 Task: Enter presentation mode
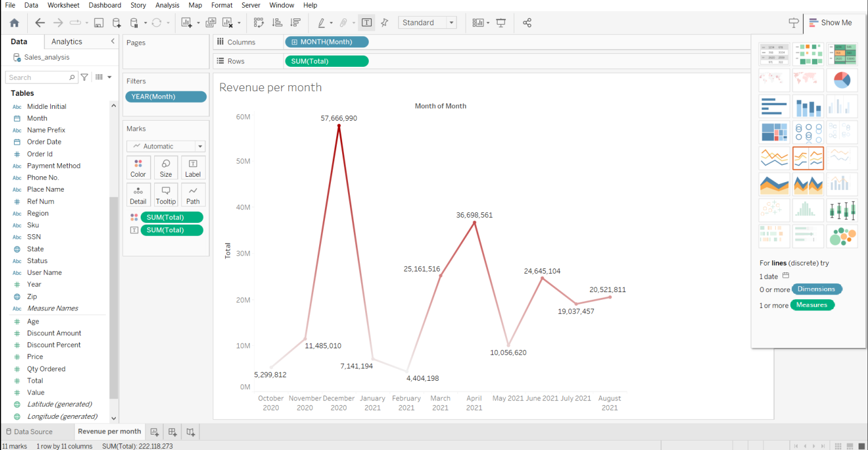(500, 22)
